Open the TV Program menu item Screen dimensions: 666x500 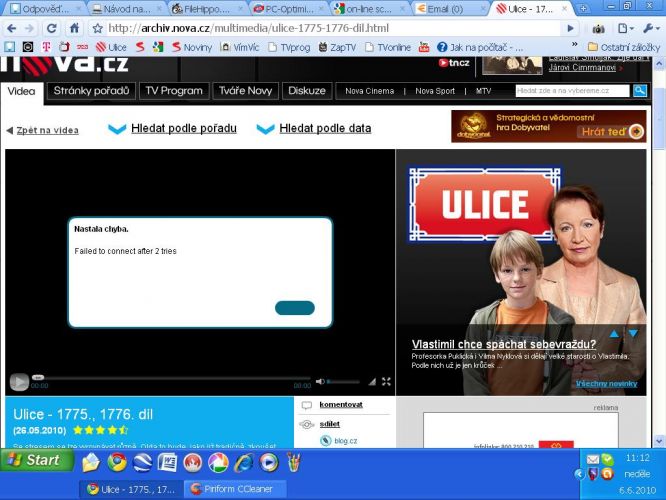tap(174, 91)
